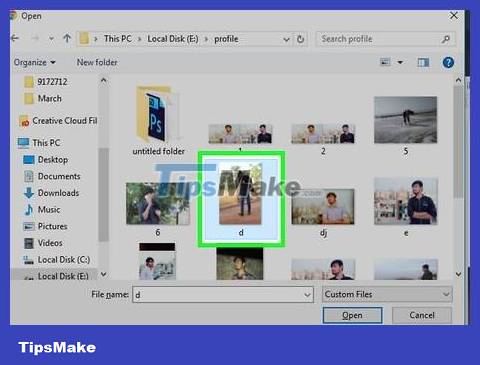
Task: Click the navigation pane scroll down arrow
Action: point(104,274)
